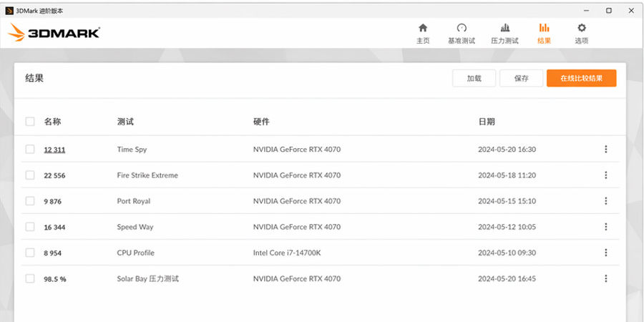Viewport: 644px width, 322px height.
Task: Open the Port Royal row's more-options menu
Action: (x=605, y=201)
